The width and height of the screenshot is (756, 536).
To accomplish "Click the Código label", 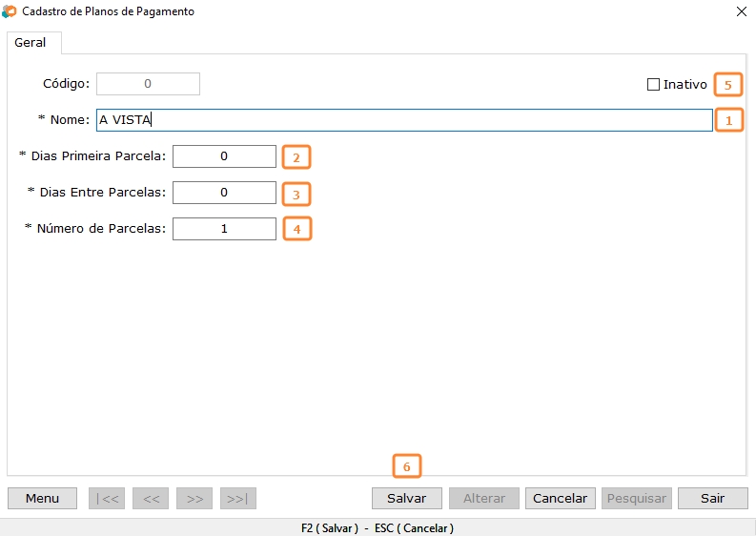I will click(x=67, y=84).
